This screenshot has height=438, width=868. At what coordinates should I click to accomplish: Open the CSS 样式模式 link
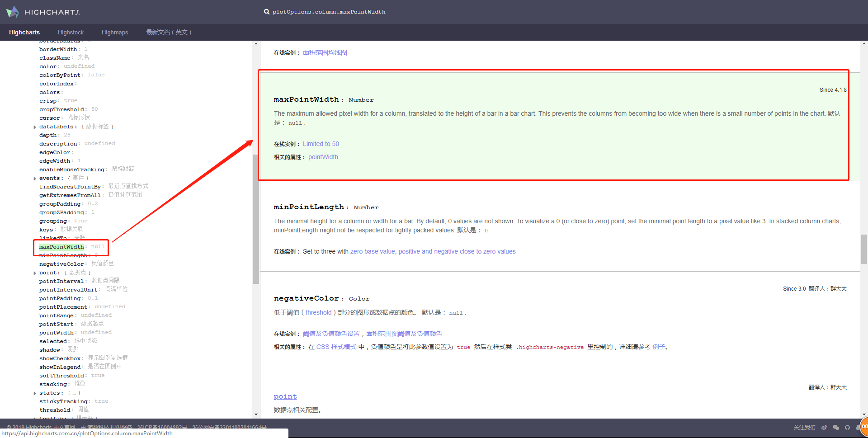336,347
